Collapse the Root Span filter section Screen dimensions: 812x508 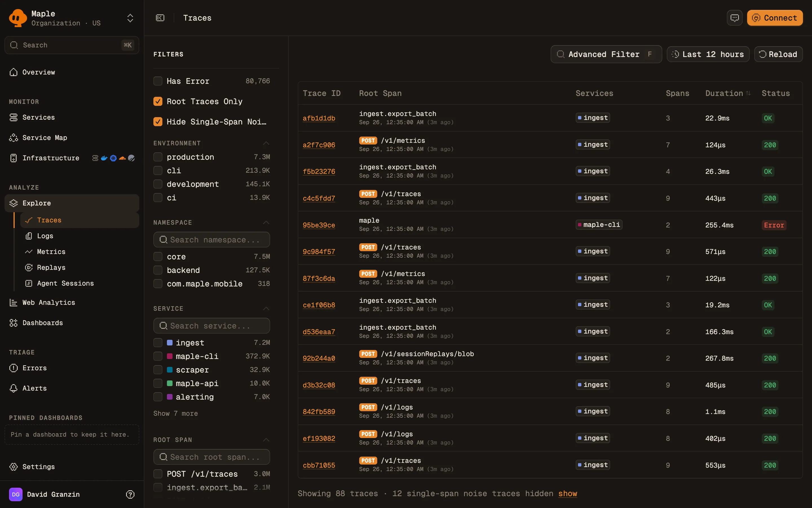point(266,440)
